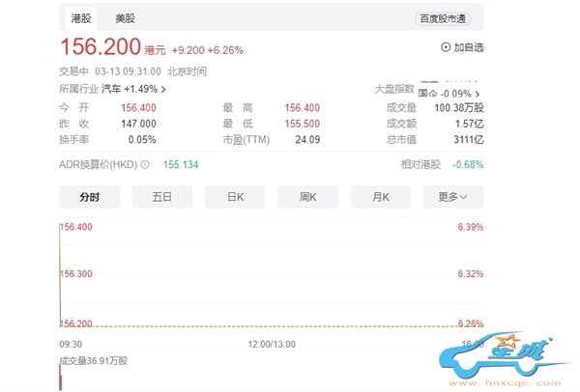Click the 6.32% chart axis label
The image size is (580, 392).
pos(471,274)
